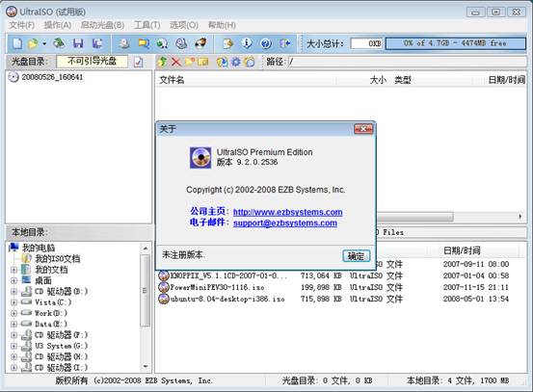Open the 选项(O) menu

[x=184, y=25]
